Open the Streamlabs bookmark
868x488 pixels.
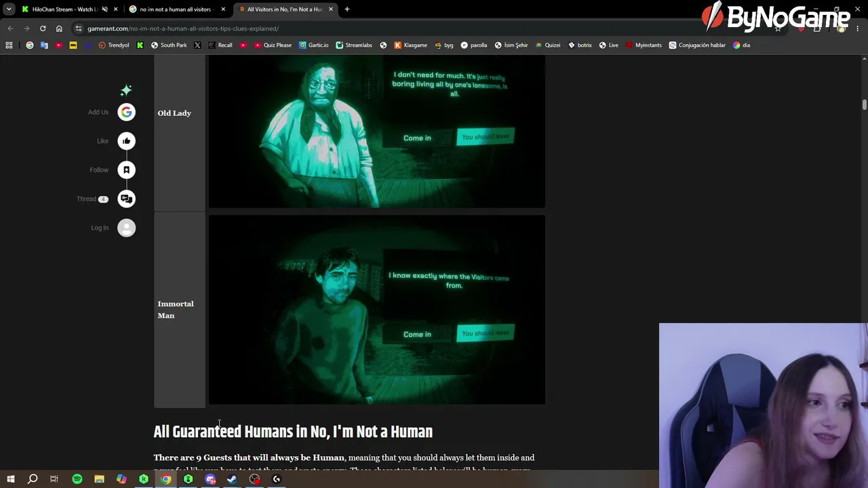(354, 45)
